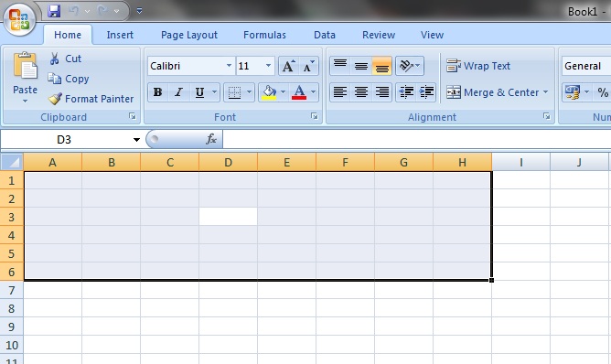Screen dimensions: 611x364
Task: Toggle underline formatting
Action: (199, 92)
